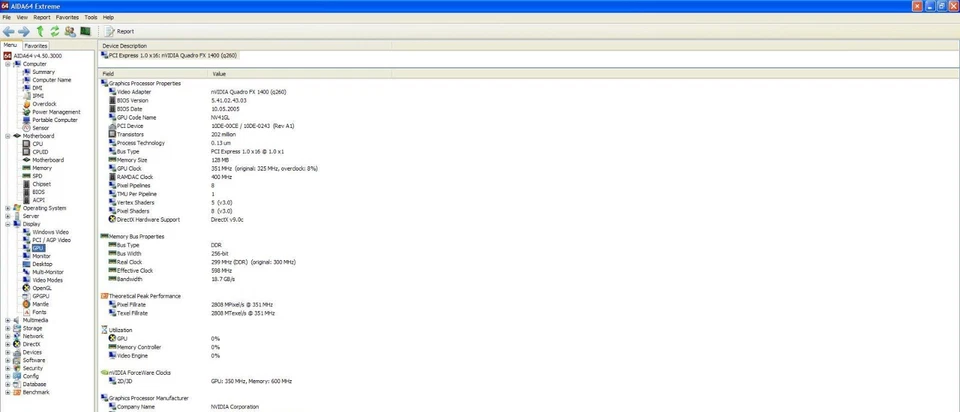
Task: Expand the Storage tree node
Action: [8, 328]
